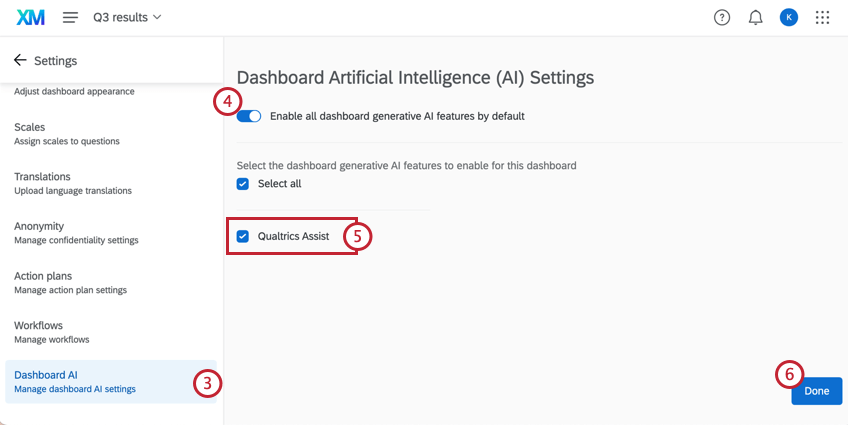Select Dashboard AI settings section
This screenshot has height=425, width=848.
point(111,382)
